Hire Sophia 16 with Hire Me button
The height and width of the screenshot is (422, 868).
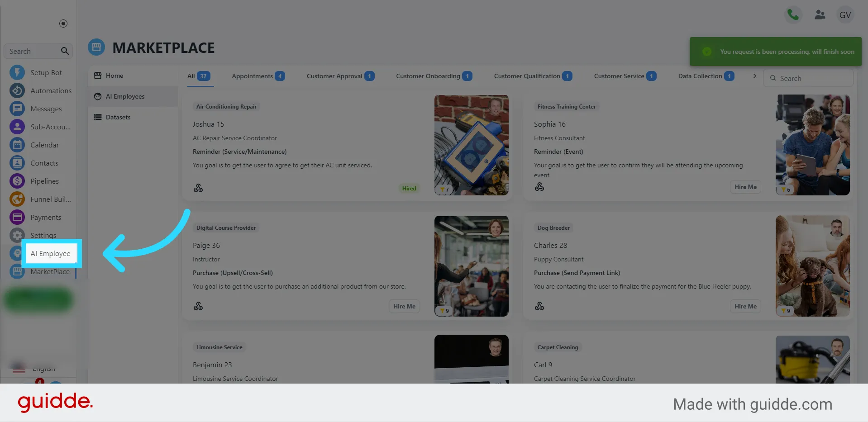[x=745, y=187]
